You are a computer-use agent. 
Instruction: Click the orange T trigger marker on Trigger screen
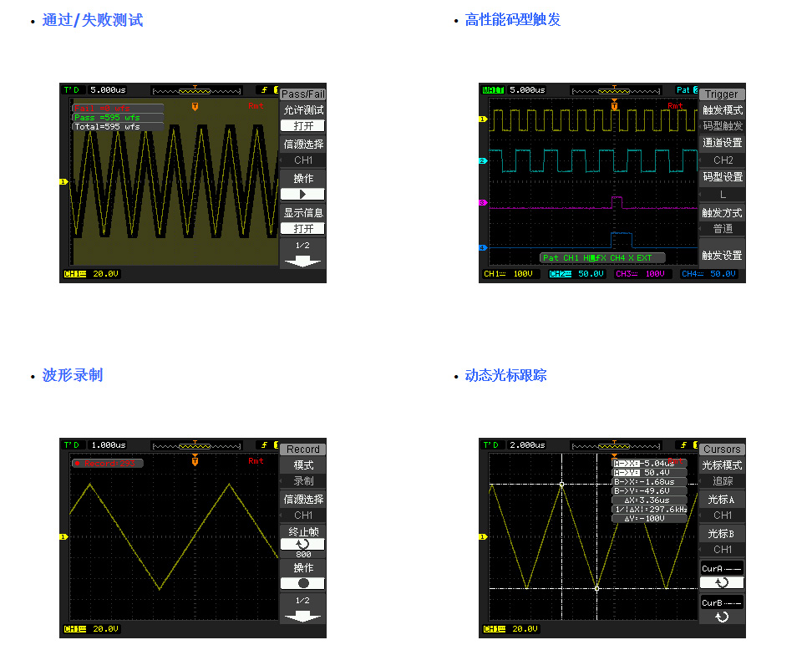click(614, 106)
